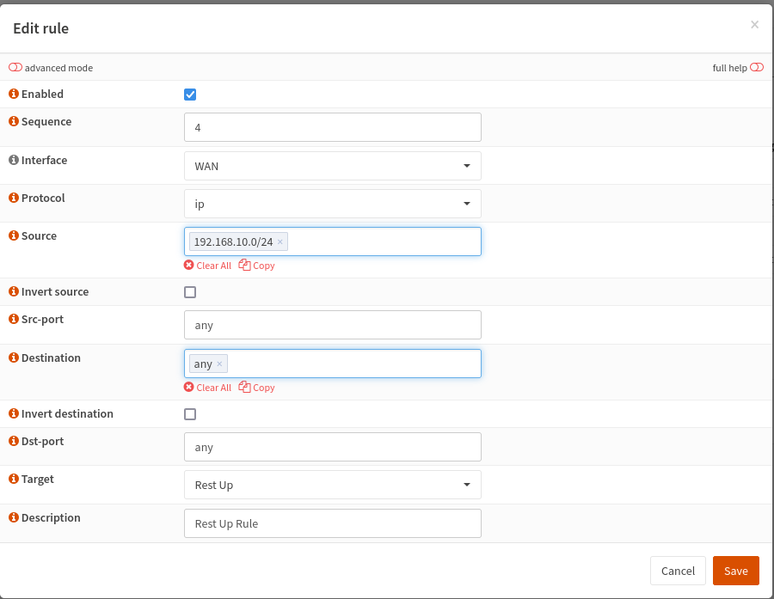Viewport: 774px width, 599px height.
Task: Click the info icon beside Sequence
Action: click(14, 122)
